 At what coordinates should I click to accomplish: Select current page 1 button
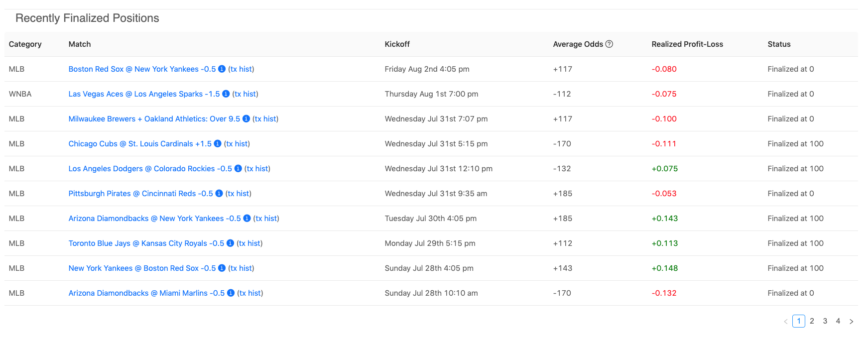pyautogui.click(x=799, y=321)
